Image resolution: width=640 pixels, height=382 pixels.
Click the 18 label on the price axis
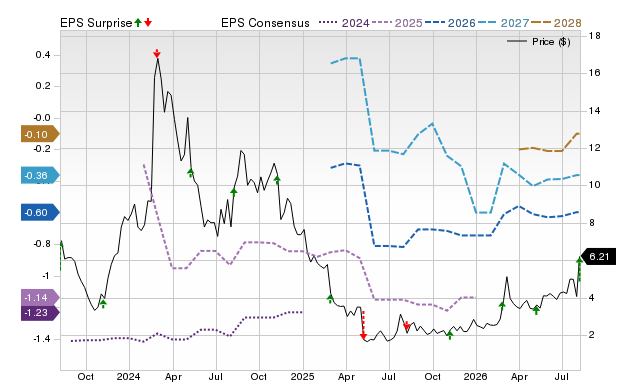(595, 36)
